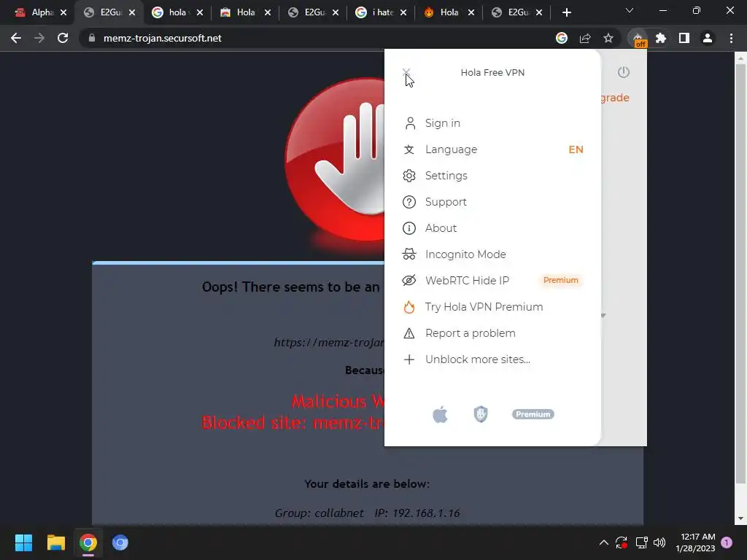Open tab search dropdown chevron

pyautogui.click(x=630, y=10)
